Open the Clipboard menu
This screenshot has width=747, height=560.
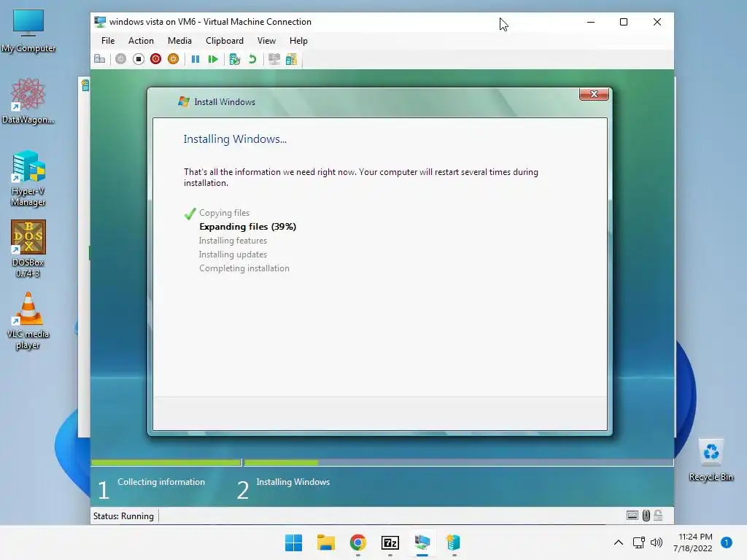[225, 41]
